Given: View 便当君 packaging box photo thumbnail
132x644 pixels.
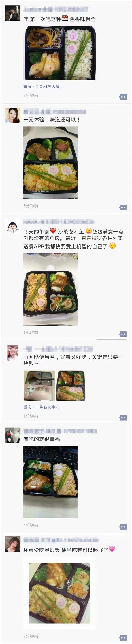Looking at the screenshot, I should 39,386.
